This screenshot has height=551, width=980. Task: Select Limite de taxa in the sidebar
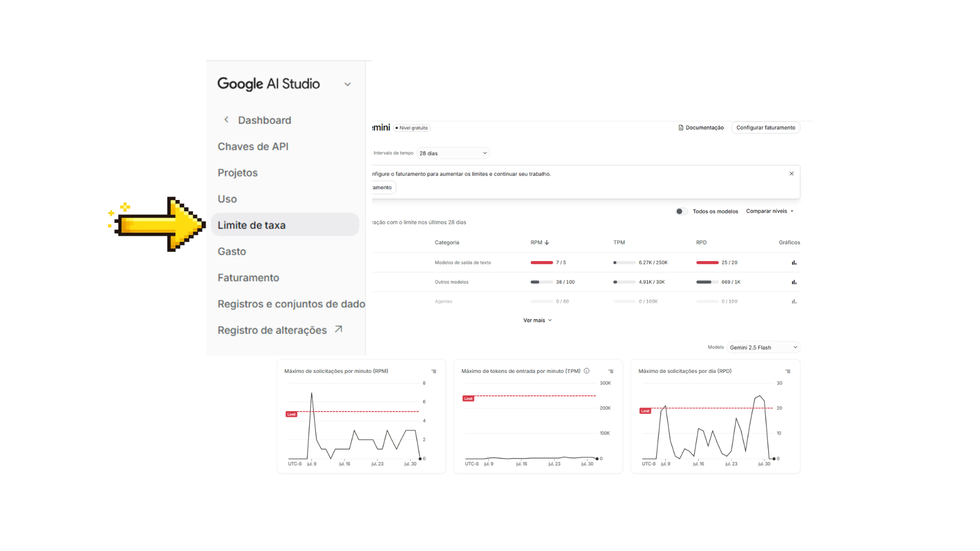click(285, 225)
